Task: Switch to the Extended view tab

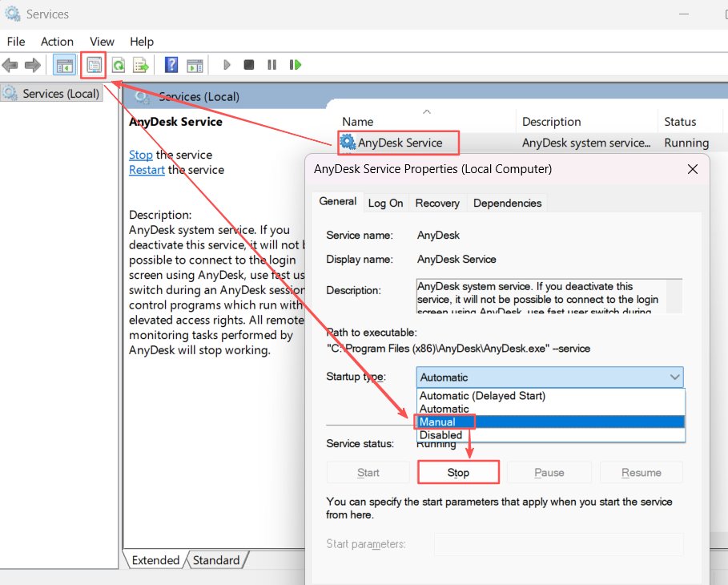Action: [x=155, y=560]
